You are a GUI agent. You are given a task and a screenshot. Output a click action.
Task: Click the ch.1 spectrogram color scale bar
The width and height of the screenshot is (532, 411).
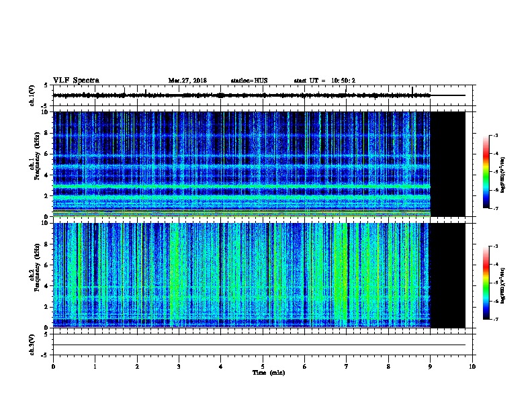pos(486,172)
